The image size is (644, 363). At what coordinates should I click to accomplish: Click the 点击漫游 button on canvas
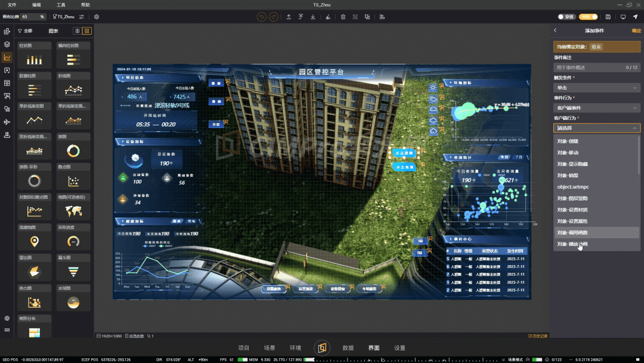(x=404, y=153)
